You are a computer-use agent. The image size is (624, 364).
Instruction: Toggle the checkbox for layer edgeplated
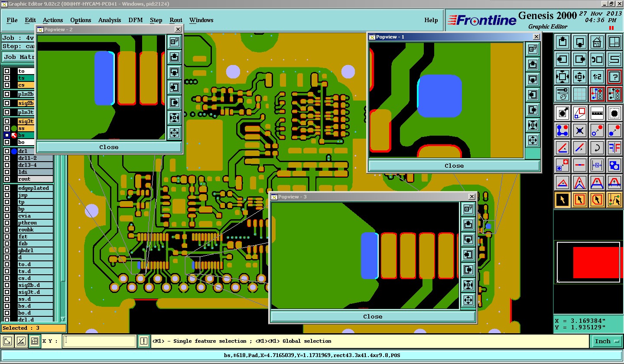coord(7,188)
